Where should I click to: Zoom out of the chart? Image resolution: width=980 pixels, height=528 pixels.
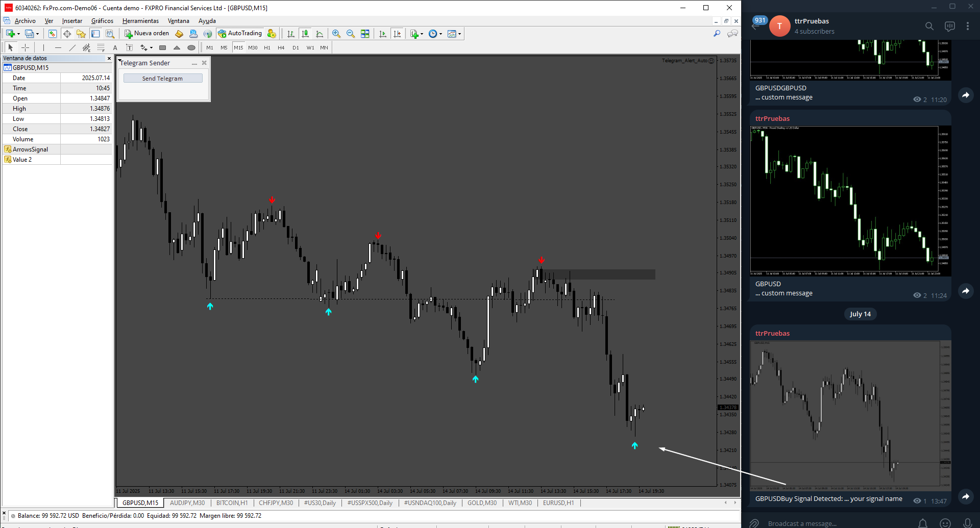(x=351, y=34)
